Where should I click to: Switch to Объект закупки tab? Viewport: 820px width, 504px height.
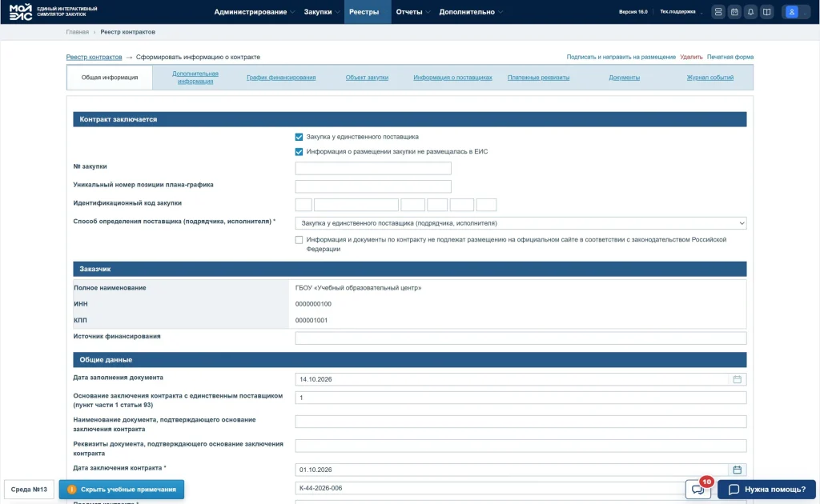pos(367,78)
